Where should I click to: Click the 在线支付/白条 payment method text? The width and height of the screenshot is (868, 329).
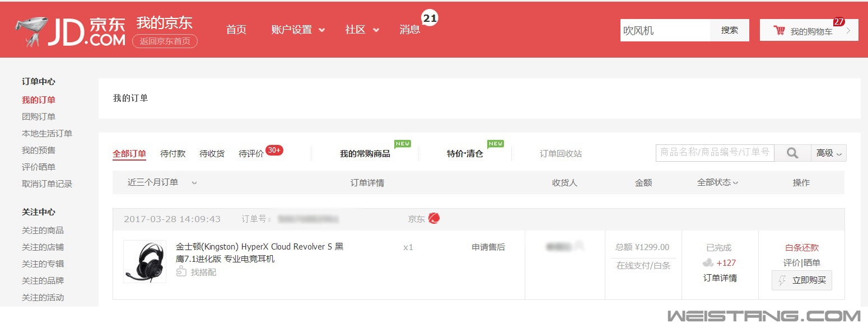(x=643, y=265)
